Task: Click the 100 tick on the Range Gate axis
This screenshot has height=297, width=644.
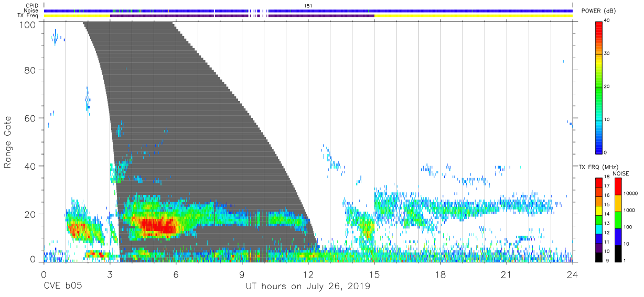Action: (x=27, y=24)
